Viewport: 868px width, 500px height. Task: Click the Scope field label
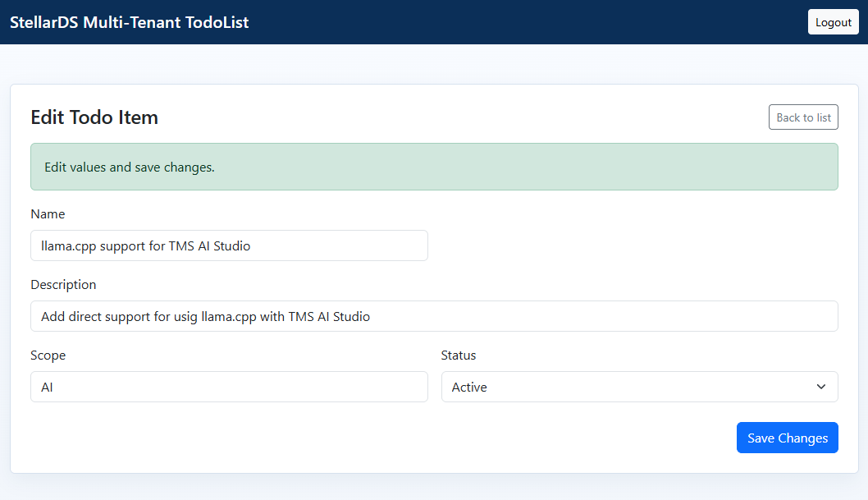coord(48,356)
